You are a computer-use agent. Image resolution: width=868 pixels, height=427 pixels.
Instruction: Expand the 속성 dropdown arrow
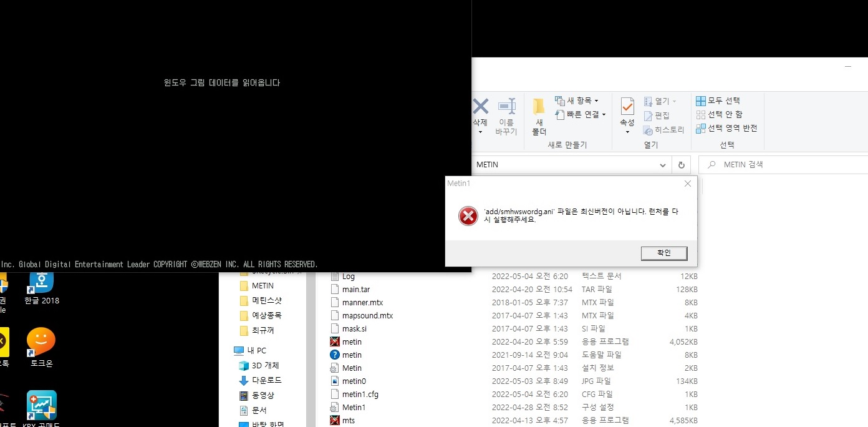[627, 132]
